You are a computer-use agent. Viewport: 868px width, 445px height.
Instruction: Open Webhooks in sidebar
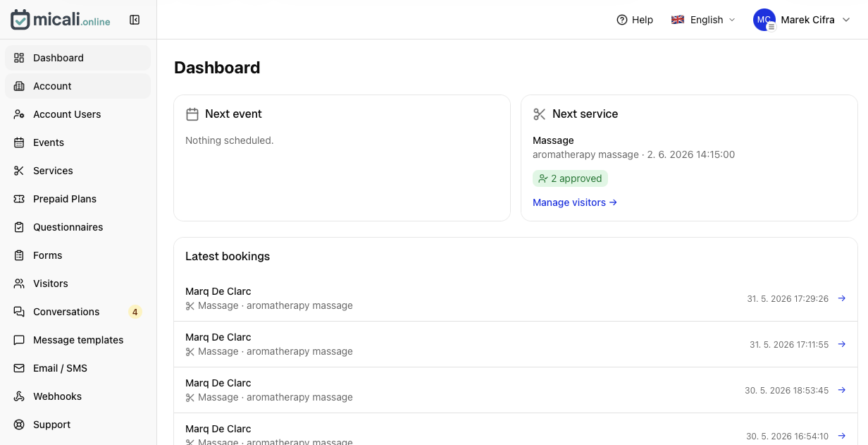[77, 396]
